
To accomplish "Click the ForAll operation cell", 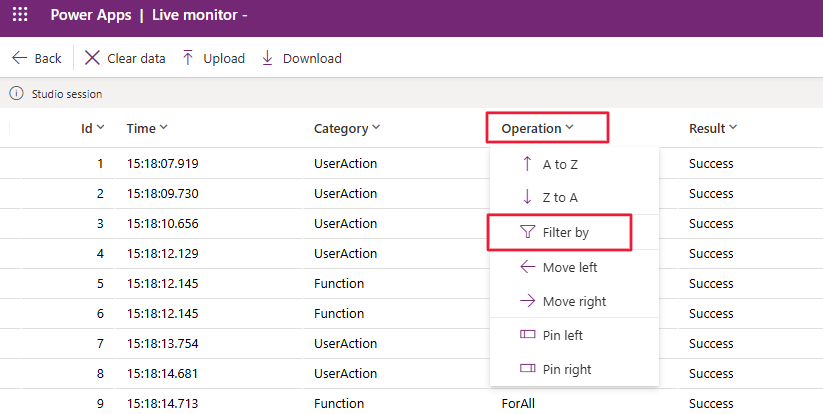I will click(x=518, y=403).
